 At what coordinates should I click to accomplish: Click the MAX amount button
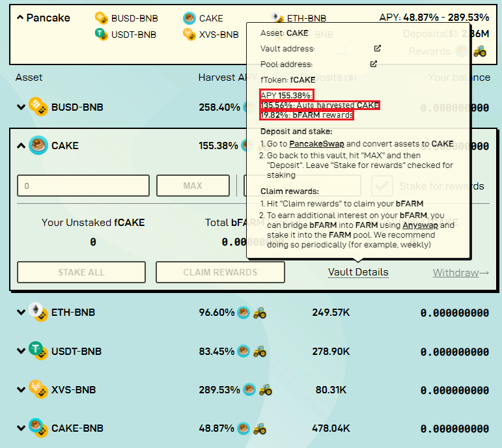pos(193,186)
